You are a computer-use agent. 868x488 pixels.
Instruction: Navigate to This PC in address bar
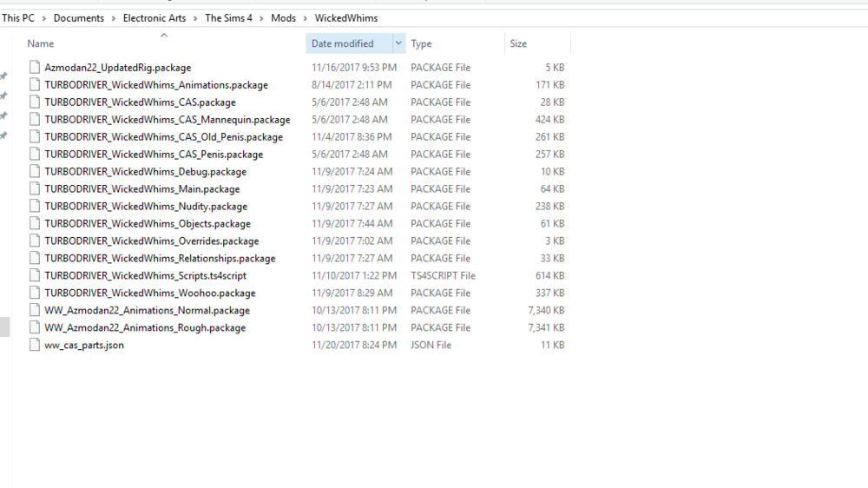(18, 17)
